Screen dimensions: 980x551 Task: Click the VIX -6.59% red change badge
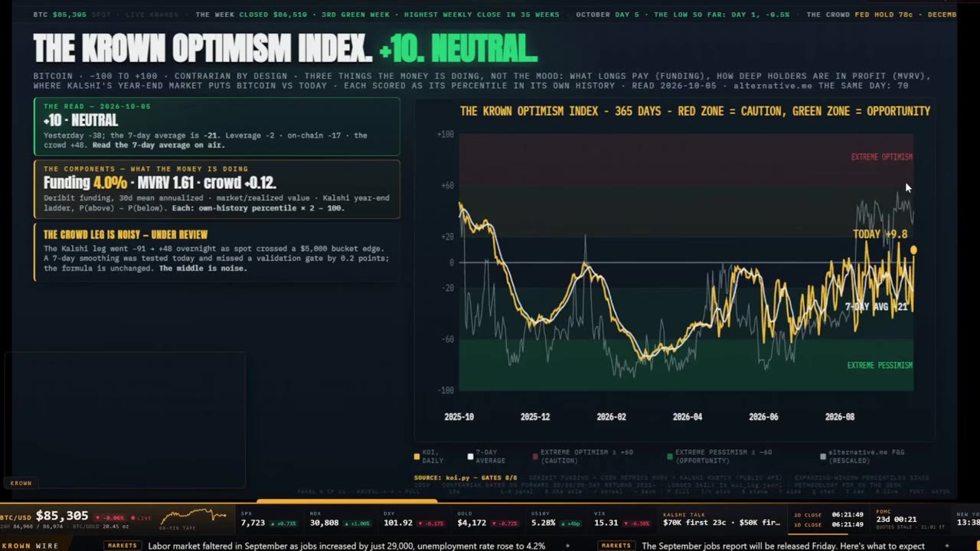637,523
